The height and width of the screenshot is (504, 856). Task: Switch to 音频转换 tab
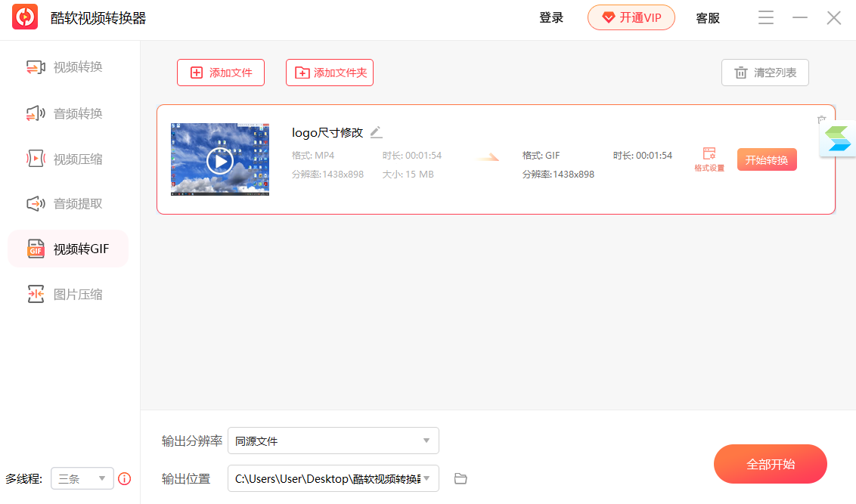68,113
